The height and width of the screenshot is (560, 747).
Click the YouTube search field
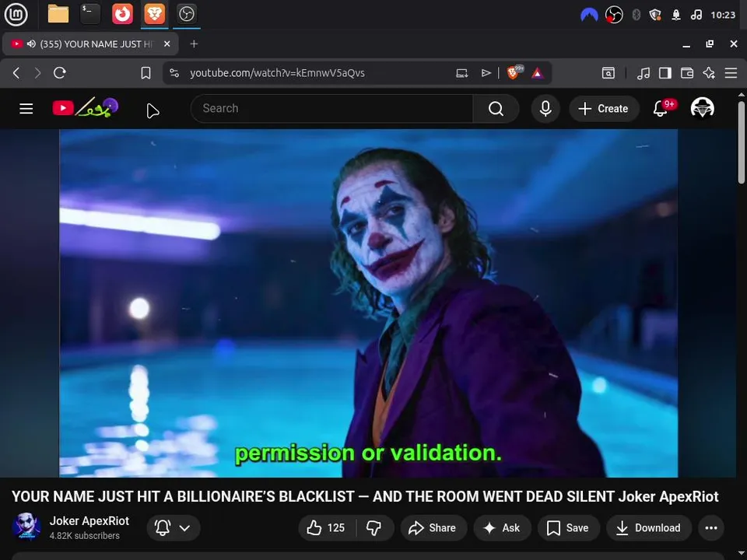click(332, 109)
